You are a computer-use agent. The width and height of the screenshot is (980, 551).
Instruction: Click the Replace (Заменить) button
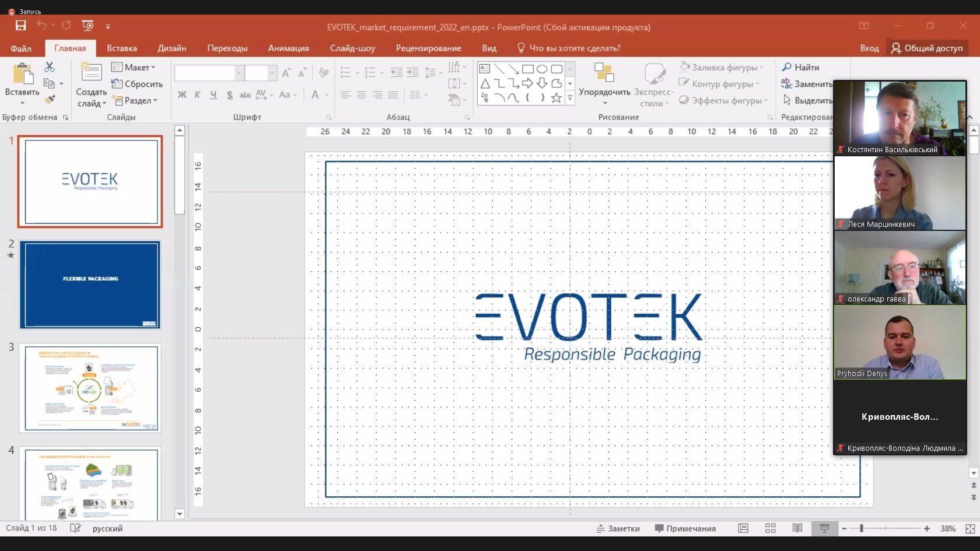(x=807, y=84)
